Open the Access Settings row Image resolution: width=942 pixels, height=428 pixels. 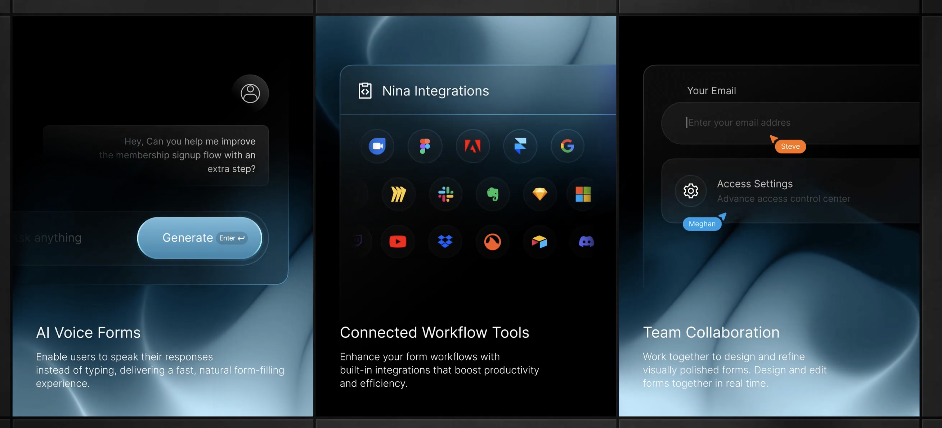coord(791,191)
